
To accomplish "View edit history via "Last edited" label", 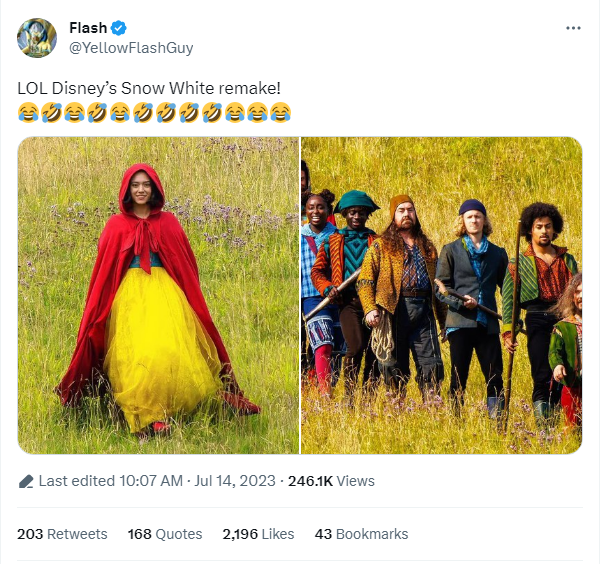I will click(78, 481).
